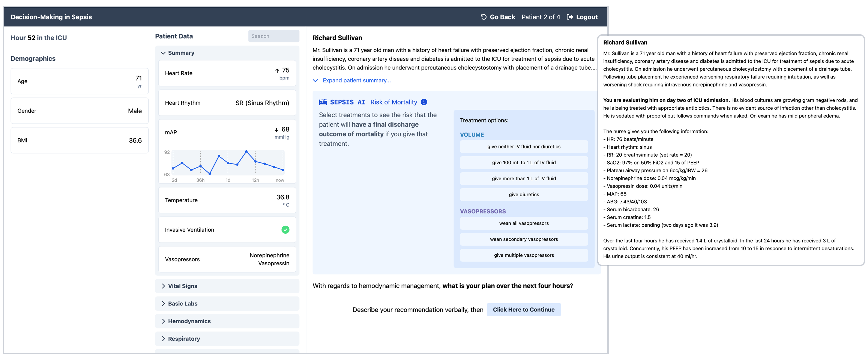
Task: Open the Risk of Mortality info icon
Action: pos(424,102)
